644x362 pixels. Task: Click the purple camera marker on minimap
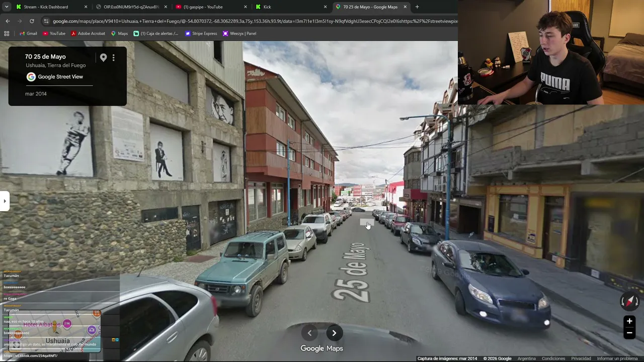(x=92, y=330)
